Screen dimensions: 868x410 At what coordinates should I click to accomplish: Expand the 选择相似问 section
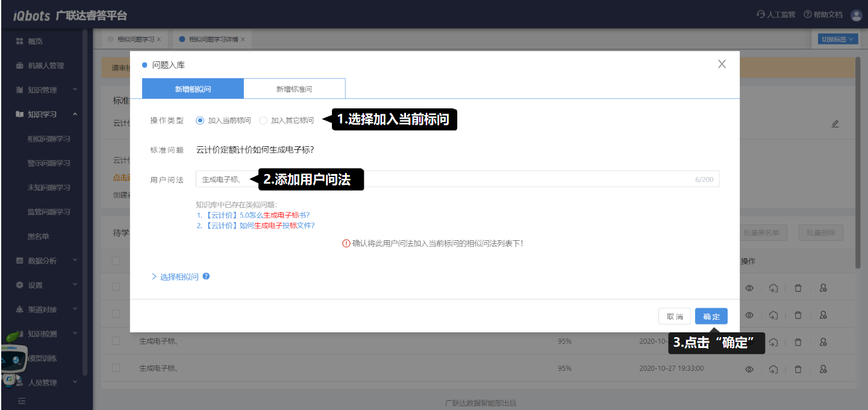point(175,277)
